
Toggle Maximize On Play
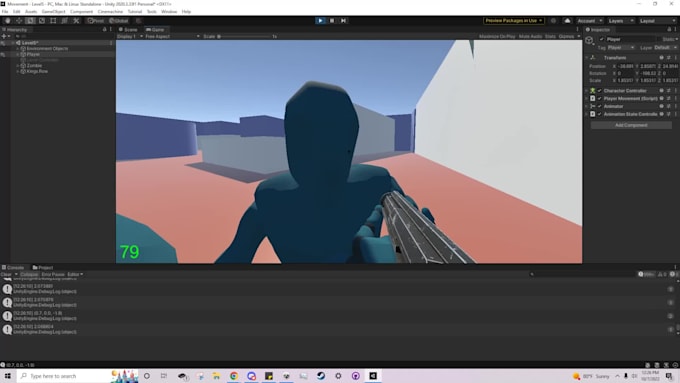pyautogui.click(x=497, y=36)
